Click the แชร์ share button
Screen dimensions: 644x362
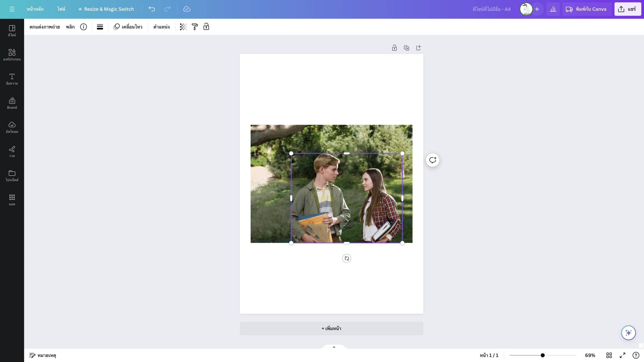click(x=627, y=9)
